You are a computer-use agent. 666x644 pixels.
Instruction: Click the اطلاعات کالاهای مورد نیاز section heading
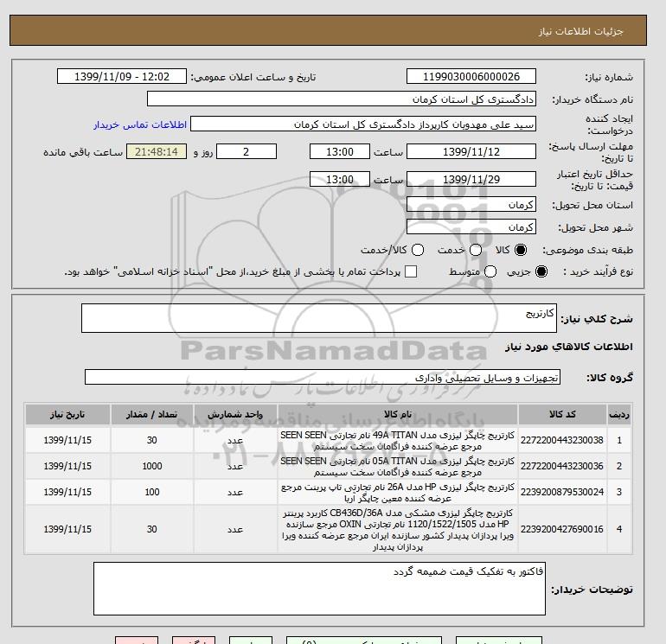(569, 347)
